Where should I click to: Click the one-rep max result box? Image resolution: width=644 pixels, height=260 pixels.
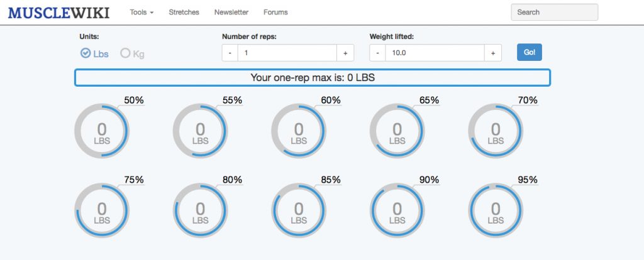[313, 78]
